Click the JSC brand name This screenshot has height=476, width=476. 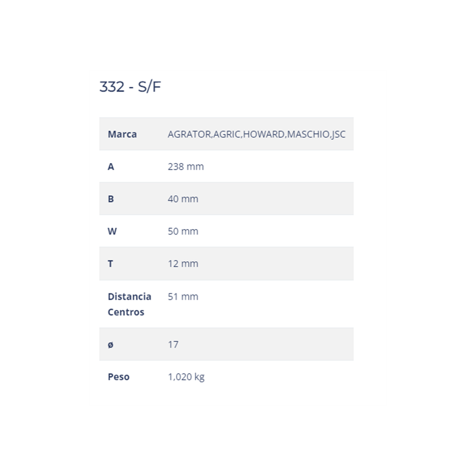(339, 134)
